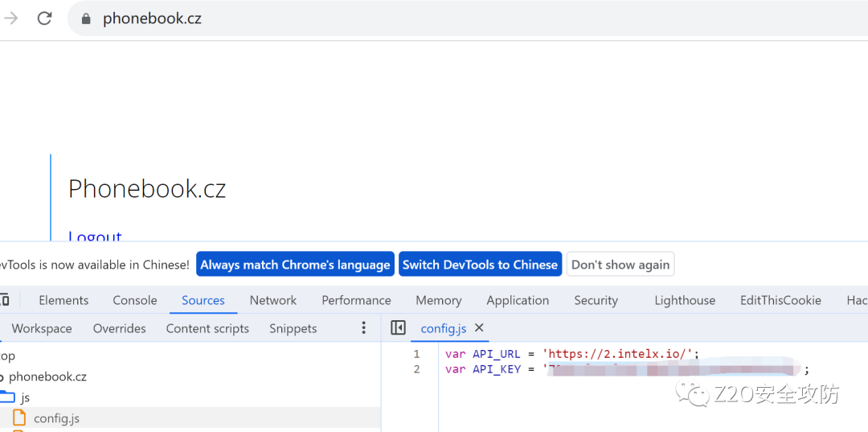Select the Workspace sub-tab

pyautogui.click(x=42, y=328)
